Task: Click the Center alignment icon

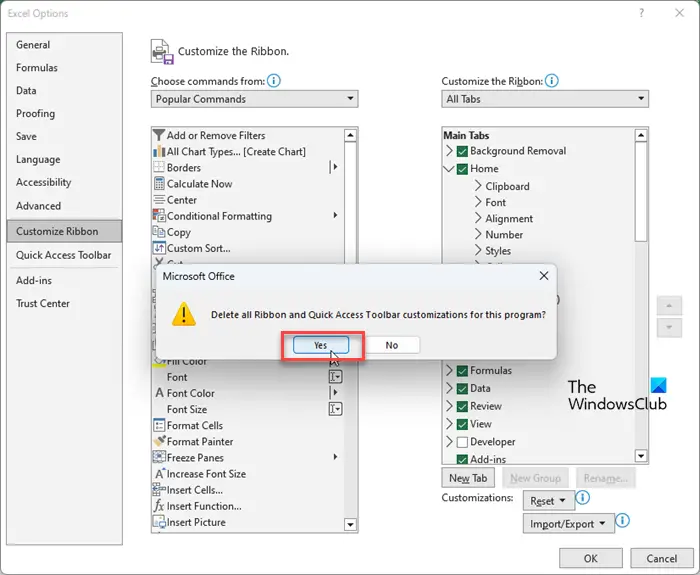Action: (x=159, y=200)
